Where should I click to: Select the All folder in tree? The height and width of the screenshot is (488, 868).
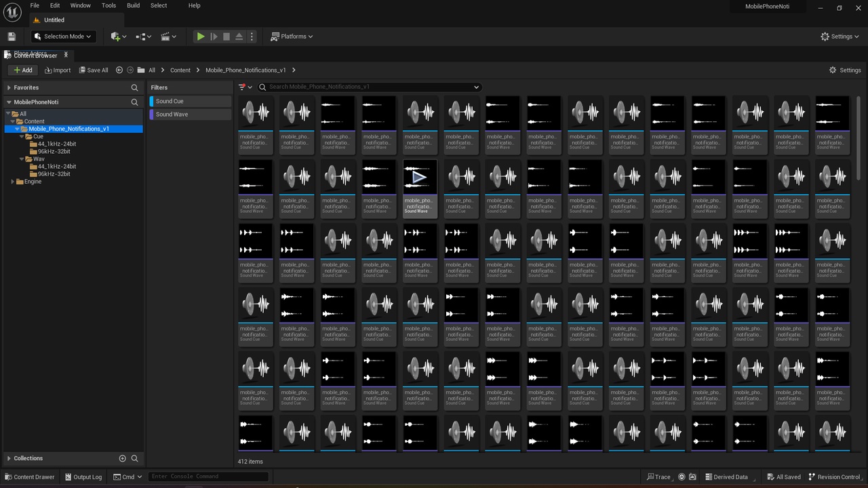pos(22,114)
